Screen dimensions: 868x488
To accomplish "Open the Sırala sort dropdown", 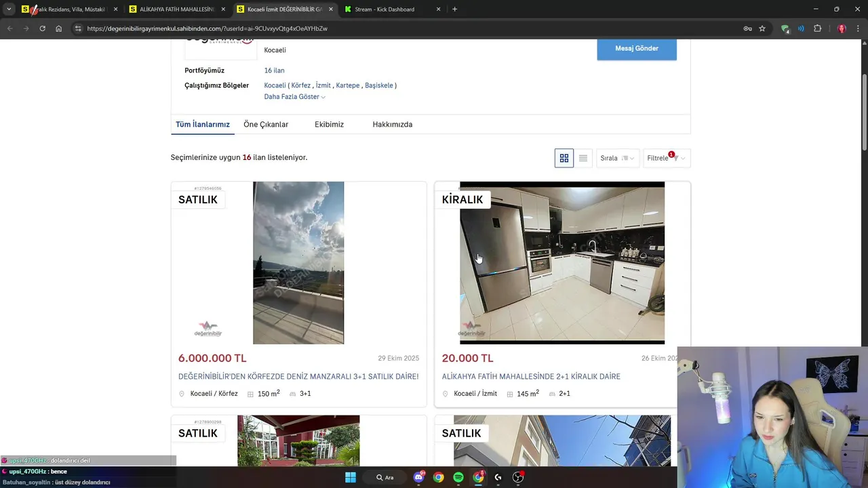I will point(617,158).
